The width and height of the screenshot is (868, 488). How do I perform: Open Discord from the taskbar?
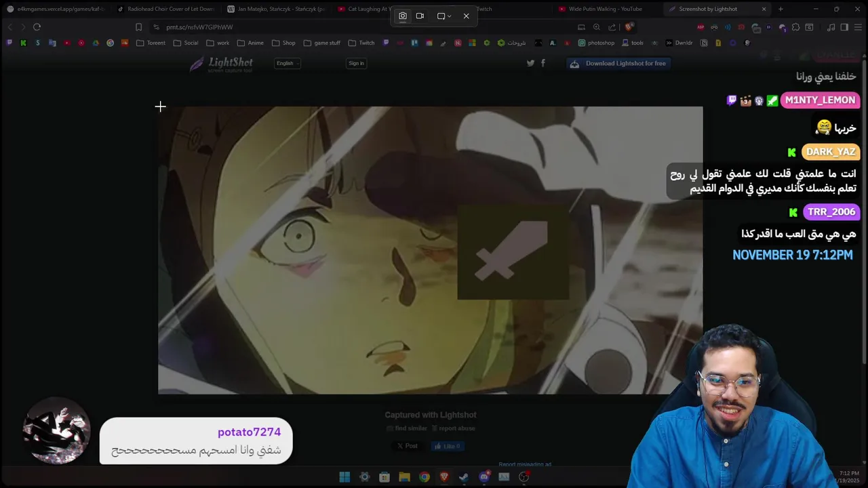tap(484, 477)
